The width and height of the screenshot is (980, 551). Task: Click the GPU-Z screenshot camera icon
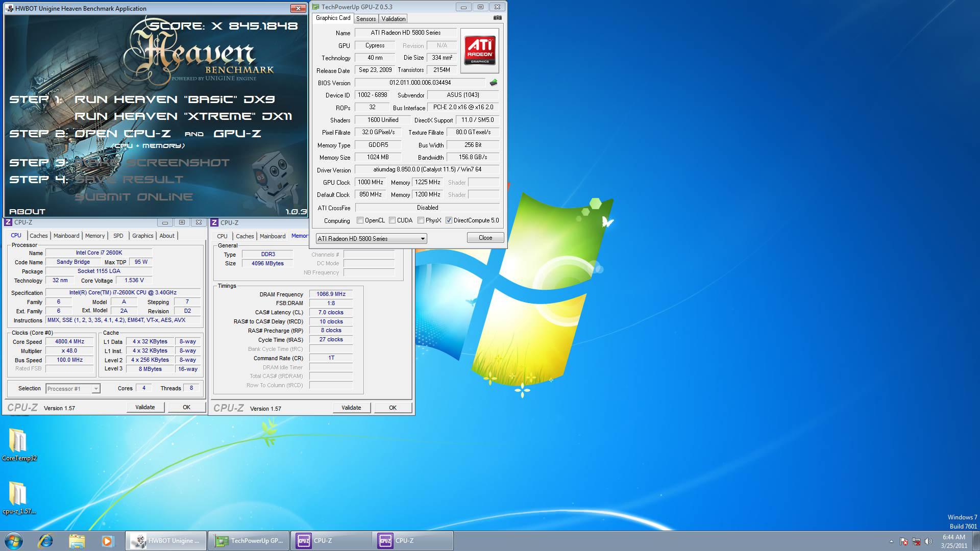click(x=497, y=18)
